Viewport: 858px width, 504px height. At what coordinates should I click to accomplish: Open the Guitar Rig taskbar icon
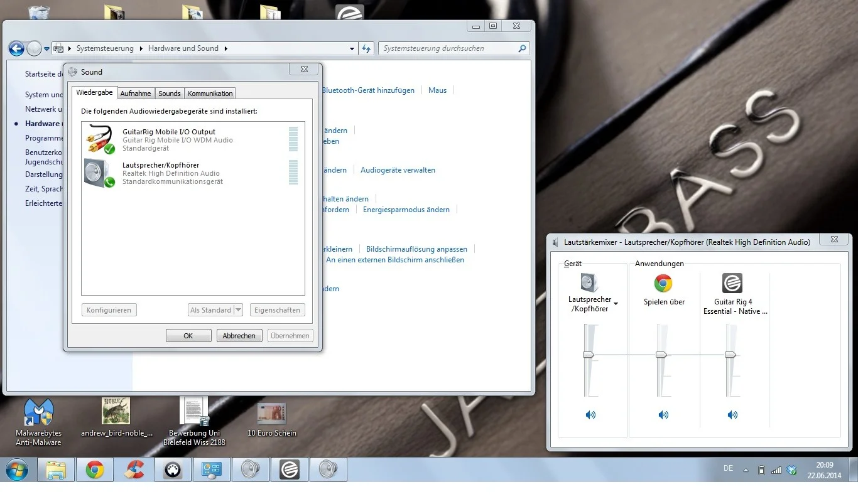289,469
